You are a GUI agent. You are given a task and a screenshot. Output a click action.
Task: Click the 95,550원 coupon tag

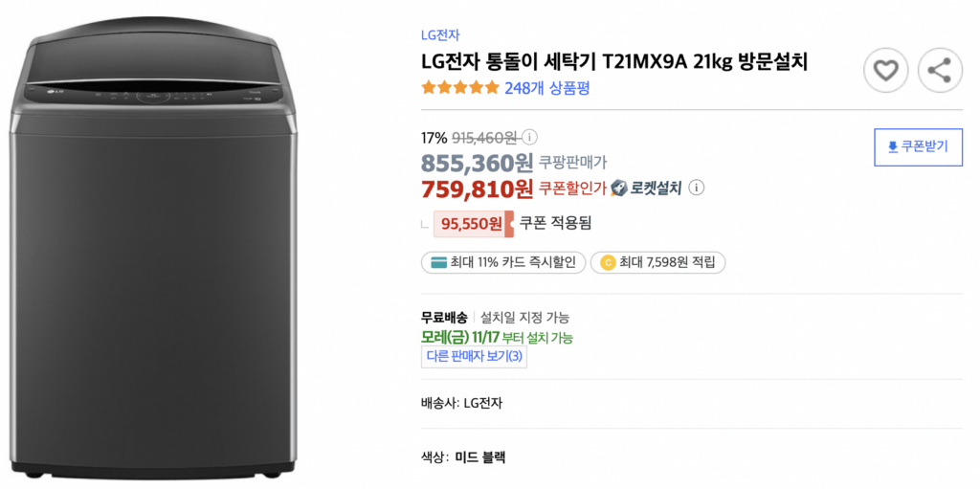(x=474, y=224)
